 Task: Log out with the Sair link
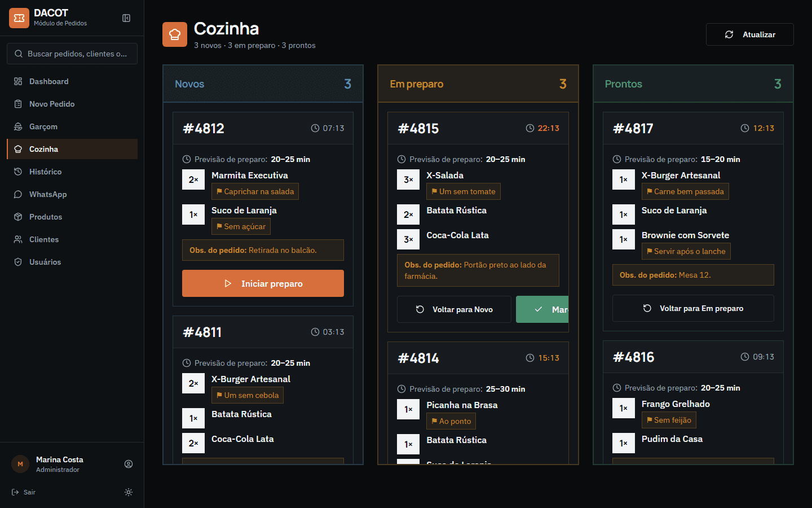[x=24, y=492]
